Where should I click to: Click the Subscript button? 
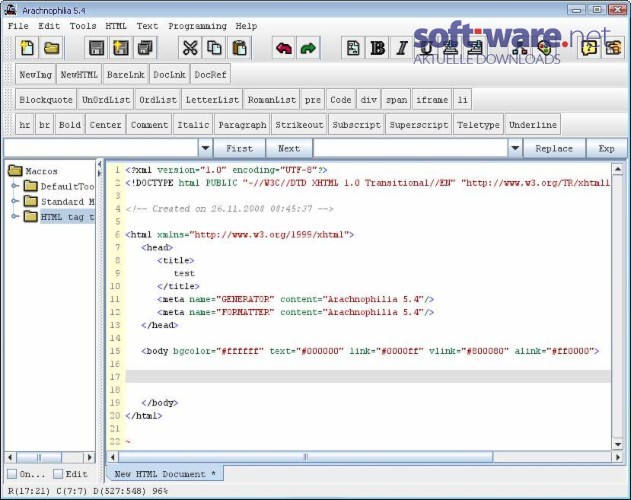point(357,124)
